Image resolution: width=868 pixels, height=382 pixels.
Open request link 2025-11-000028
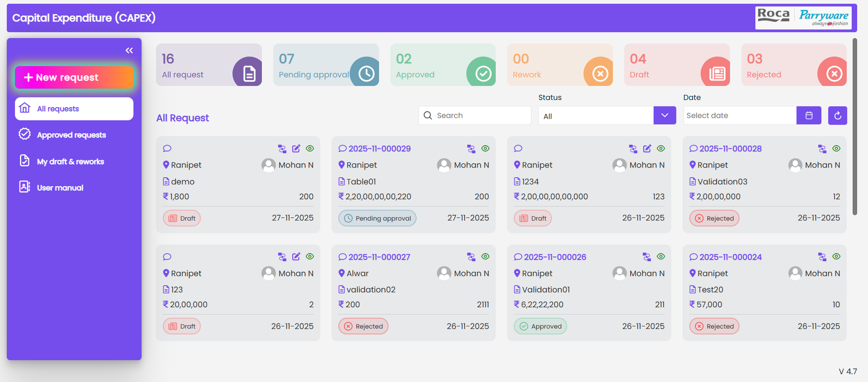(731, 148)
